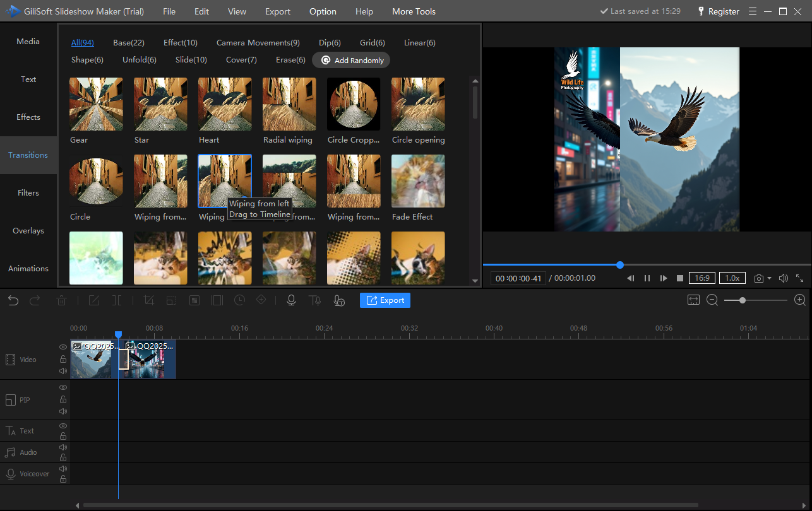Open the 16:9 aspect ratio selector

[x=702, y=278]
